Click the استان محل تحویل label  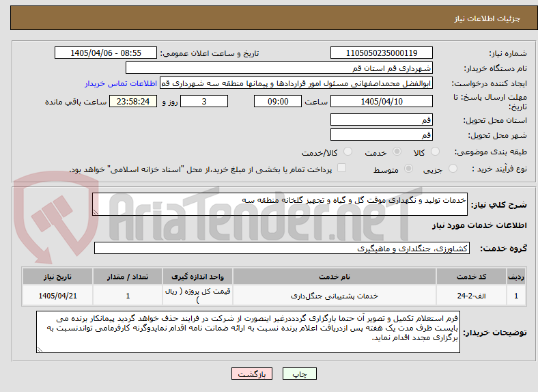pyautogui.click(x=495, y=120)
